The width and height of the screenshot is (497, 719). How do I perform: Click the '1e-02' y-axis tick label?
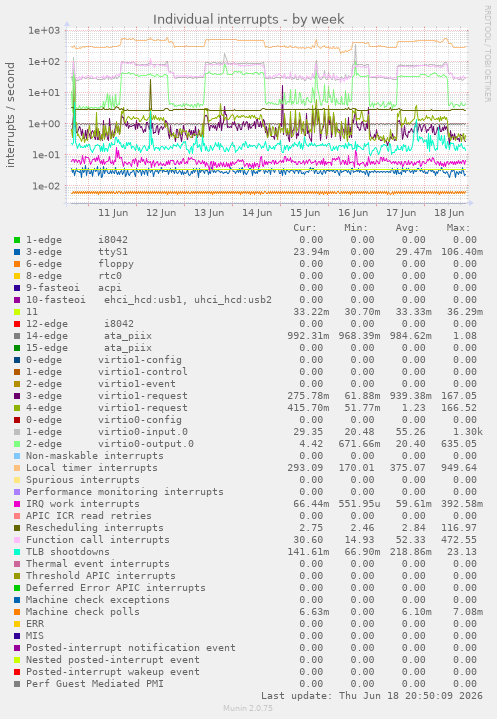click(44, 186)
